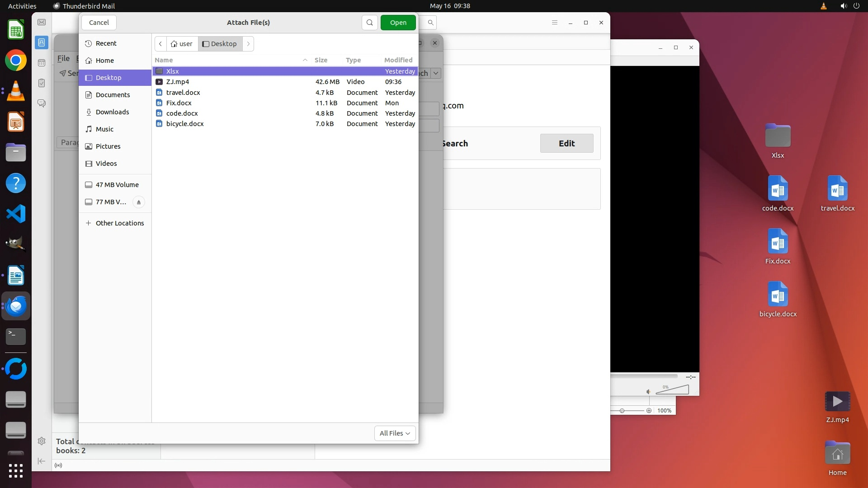The height and width of the screenshot is (488, 868).
Task: Open Address Book icon in spaces bar
Action: 42,42
